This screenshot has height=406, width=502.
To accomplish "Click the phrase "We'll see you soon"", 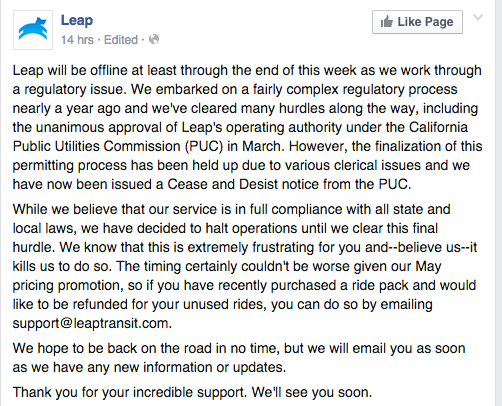I will pyautogui.click(x=312, y=392).
